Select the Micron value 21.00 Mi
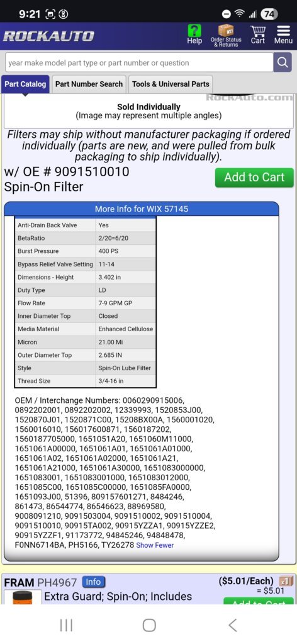297x644 pixels. pos(111,342)
